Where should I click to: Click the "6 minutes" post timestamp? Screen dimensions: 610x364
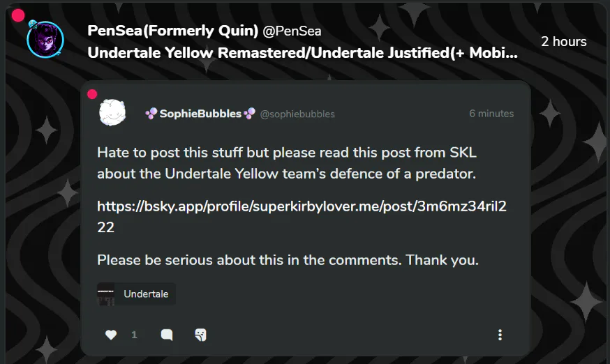[x=491, y=114]
